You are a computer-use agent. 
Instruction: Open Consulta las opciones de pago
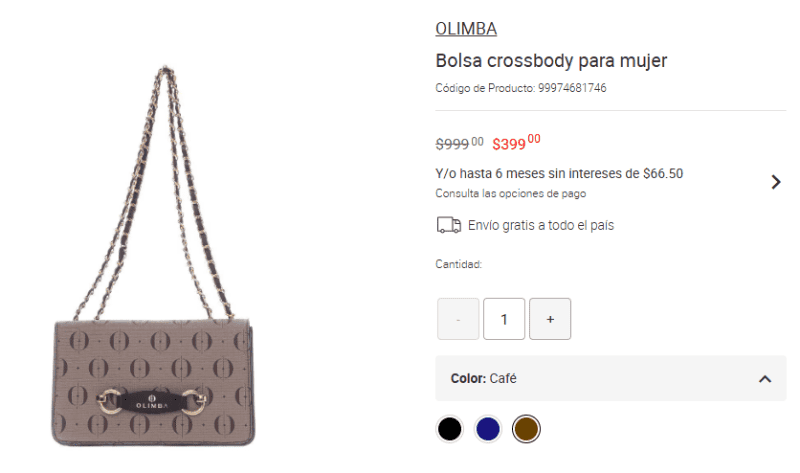510,193
